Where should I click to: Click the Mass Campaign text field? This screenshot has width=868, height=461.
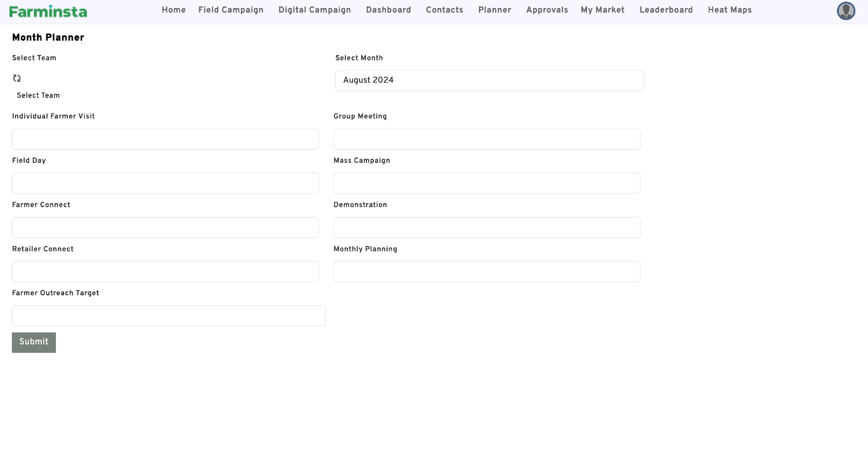click(x=487, y=183)
